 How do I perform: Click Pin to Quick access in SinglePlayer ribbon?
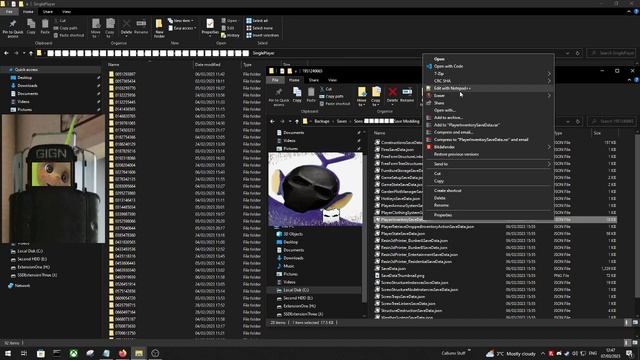pyautogui.click(x=13, y=28)
